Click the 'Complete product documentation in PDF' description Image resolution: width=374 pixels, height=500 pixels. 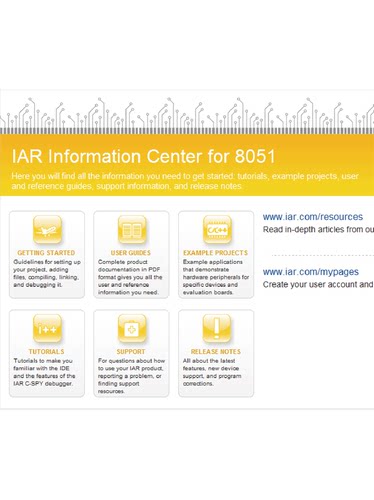pos(130,277)
